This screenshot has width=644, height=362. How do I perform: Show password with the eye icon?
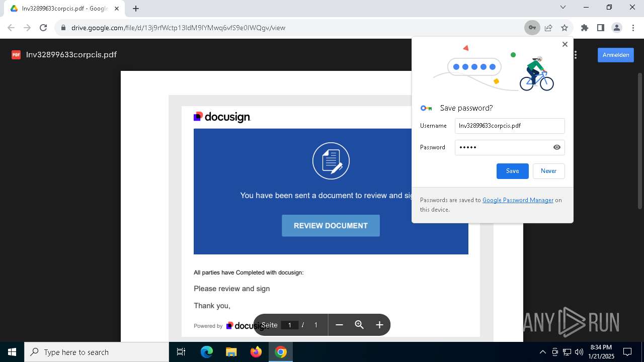[557, 147]
